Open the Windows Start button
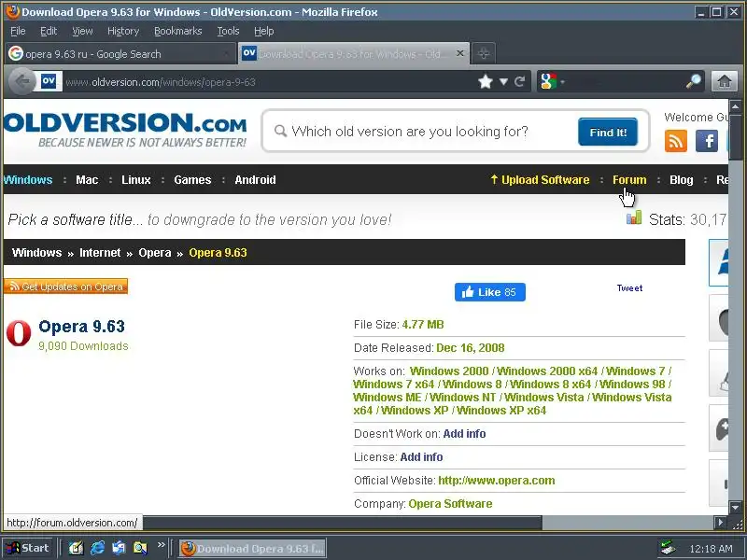747x560 pixels. point(28,548)
